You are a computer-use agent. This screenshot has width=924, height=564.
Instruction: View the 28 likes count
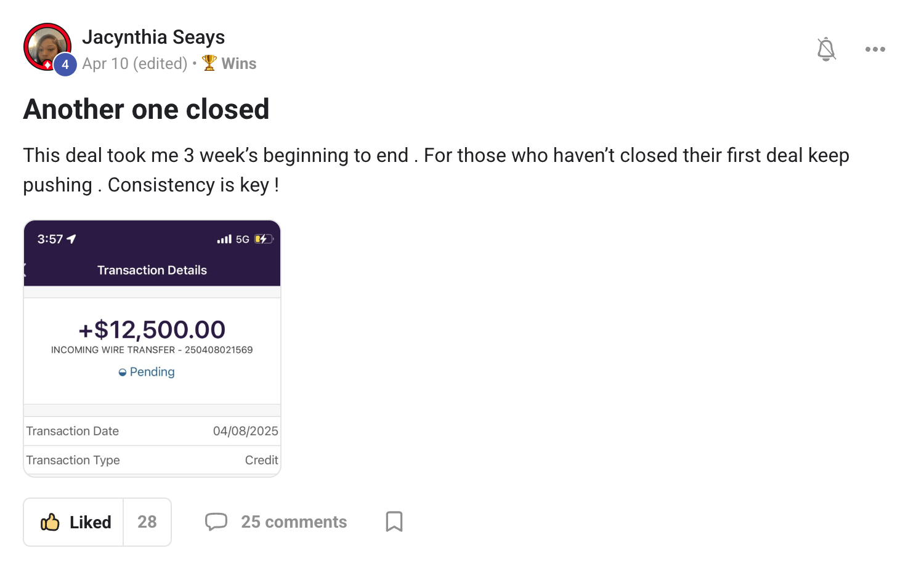pyautogui.click(x=147, y=522)
